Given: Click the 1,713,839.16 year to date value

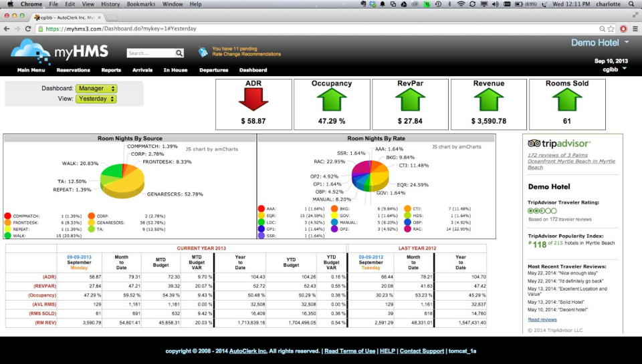Looking at the screenshot, I should [x=251, y=323].
